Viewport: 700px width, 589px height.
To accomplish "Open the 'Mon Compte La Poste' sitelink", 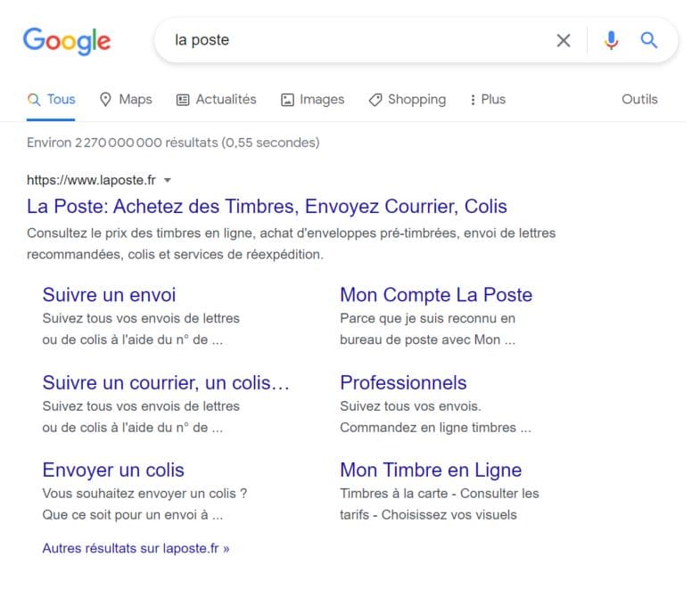I will (x=436, y=295).
